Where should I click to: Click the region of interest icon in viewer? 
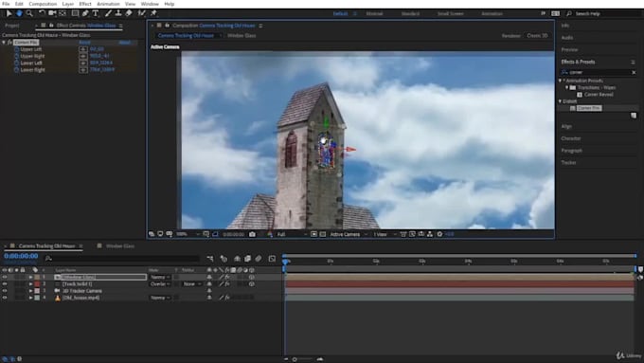313,234
